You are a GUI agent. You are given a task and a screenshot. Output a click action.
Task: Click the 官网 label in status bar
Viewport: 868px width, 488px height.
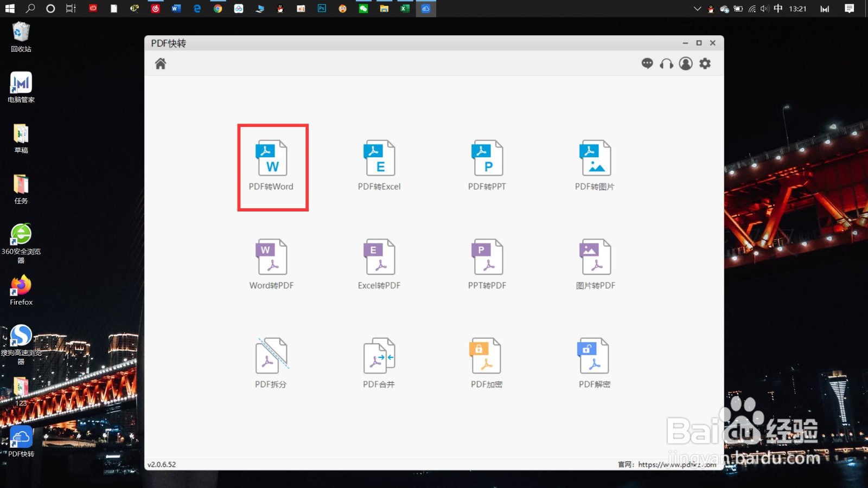[x=626, y=465]
